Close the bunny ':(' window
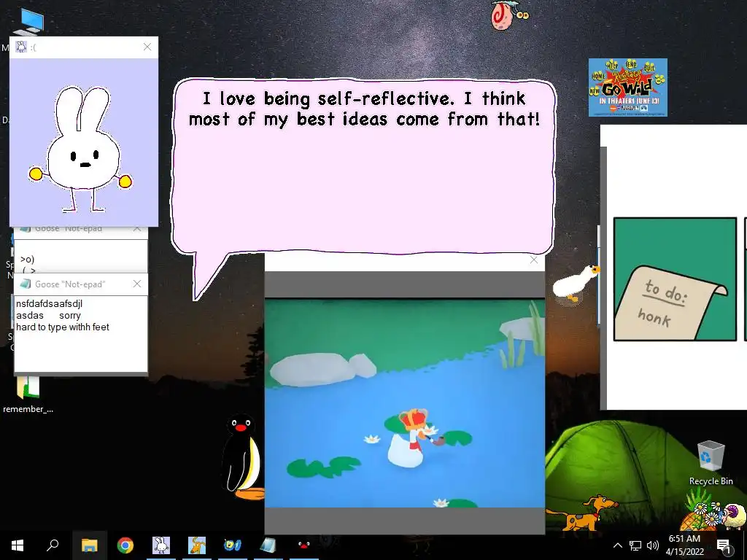Screen dimensions: 747x560 pyautogui.click(x=147, y=47)
